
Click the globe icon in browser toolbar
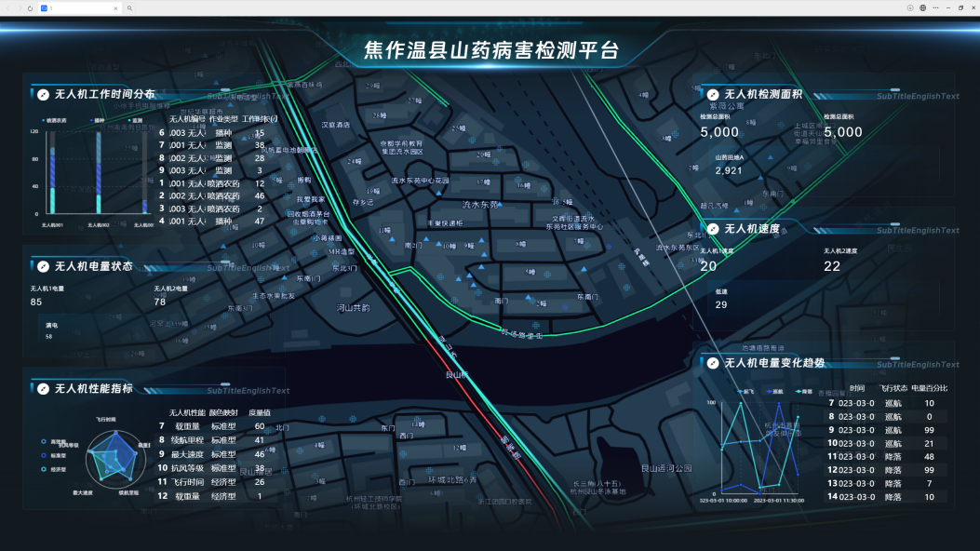pyautogui.click(x=922, y=8)
